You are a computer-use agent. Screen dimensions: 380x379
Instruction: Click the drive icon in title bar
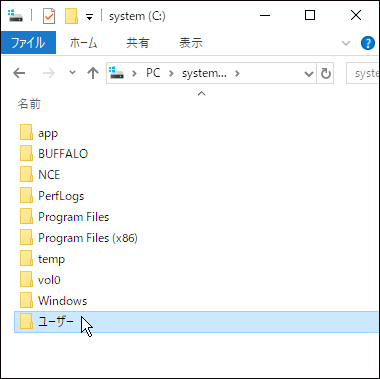click(x=15, y=16)
